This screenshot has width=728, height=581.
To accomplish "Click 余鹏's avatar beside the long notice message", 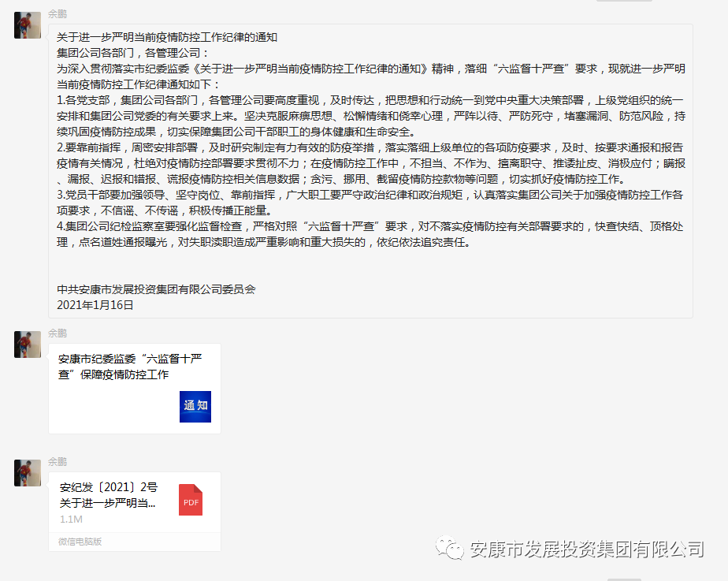I will pyautogui.click(x=28, y=25).
